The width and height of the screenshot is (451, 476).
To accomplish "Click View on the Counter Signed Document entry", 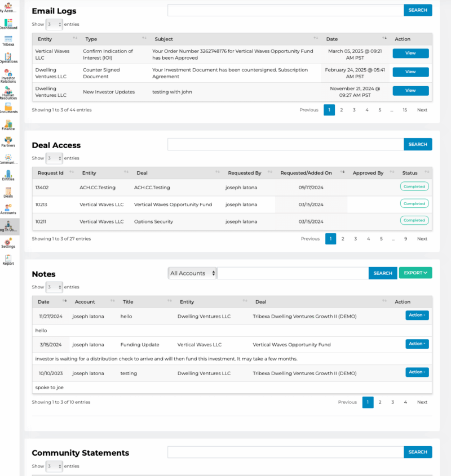I will coord(410,72).
